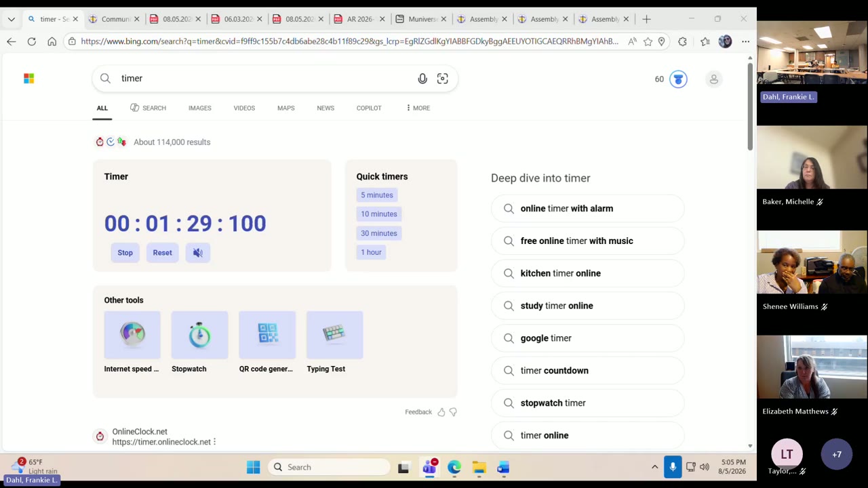Open the tab list dropdown arrow
The width and height of the screenshot is (868, 488).
coord(12,19)
